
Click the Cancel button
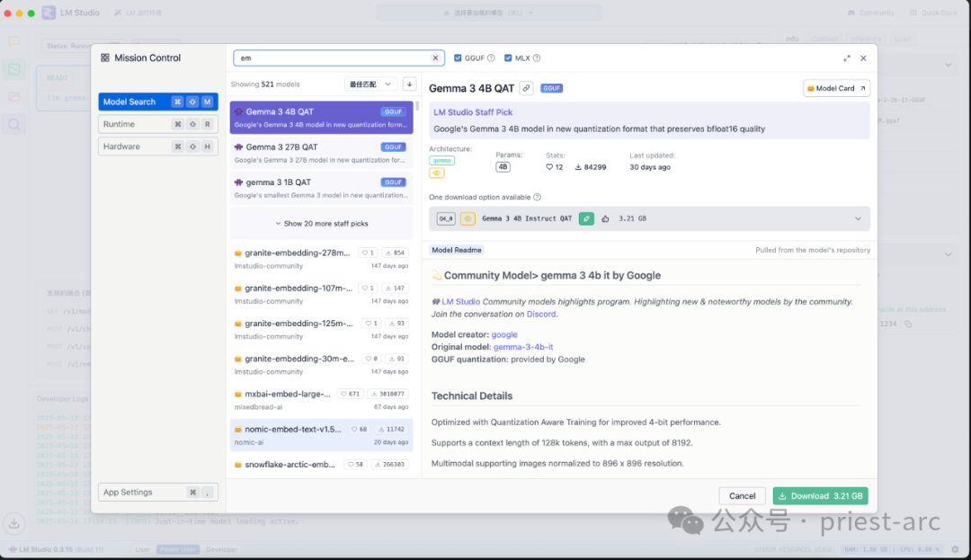(x=742, y=496)
